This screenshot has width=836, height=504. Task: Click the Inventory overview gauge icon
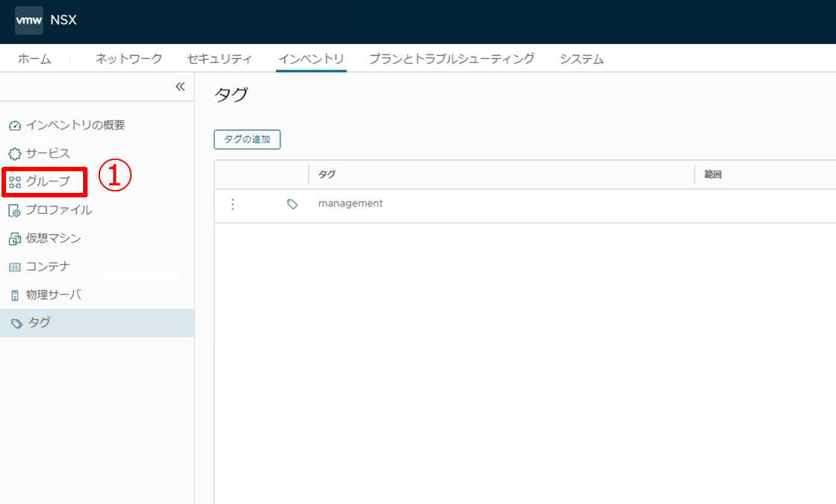pos(15,126)
